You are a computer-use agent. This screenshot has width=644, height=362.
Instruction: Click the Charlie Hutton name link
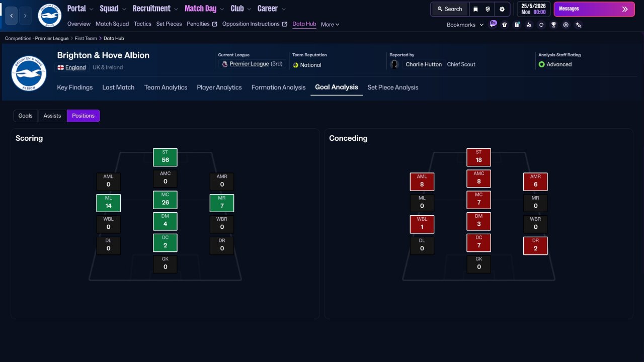[x=424, y=64]
